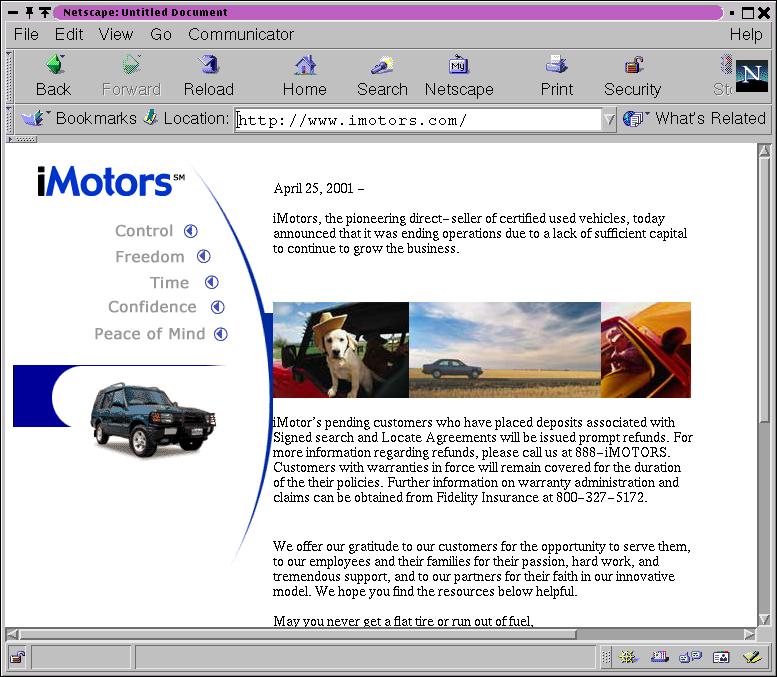Viewport: 777px width, 677px height.
Task: Click the component bar drag handle
Action: coord(606,658)
